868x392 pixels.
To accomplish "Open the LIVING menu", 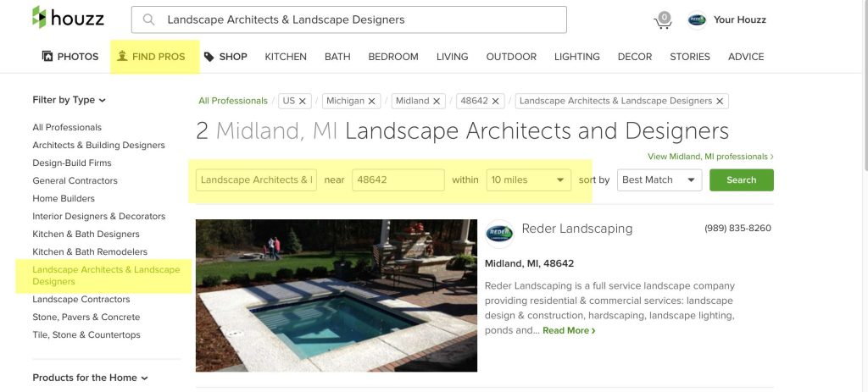I will coord(453,57).
